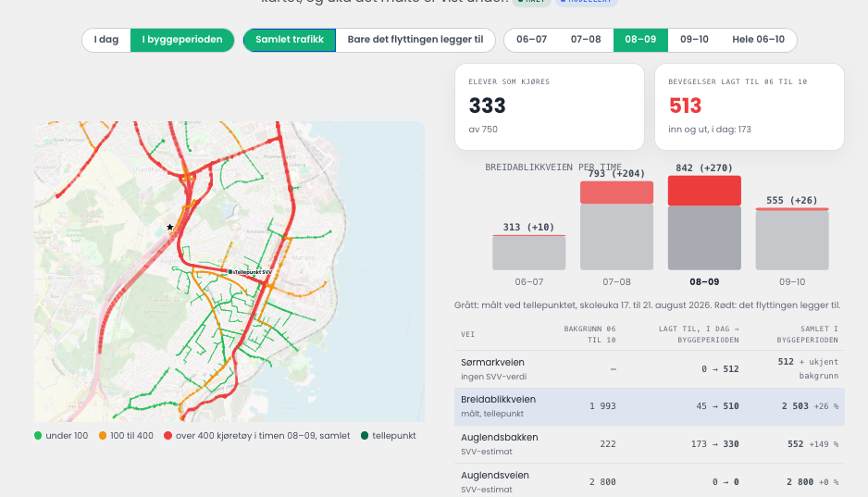Click the '793 (+204)' bar label
The image size is (868, 497).
coord(616,173)
